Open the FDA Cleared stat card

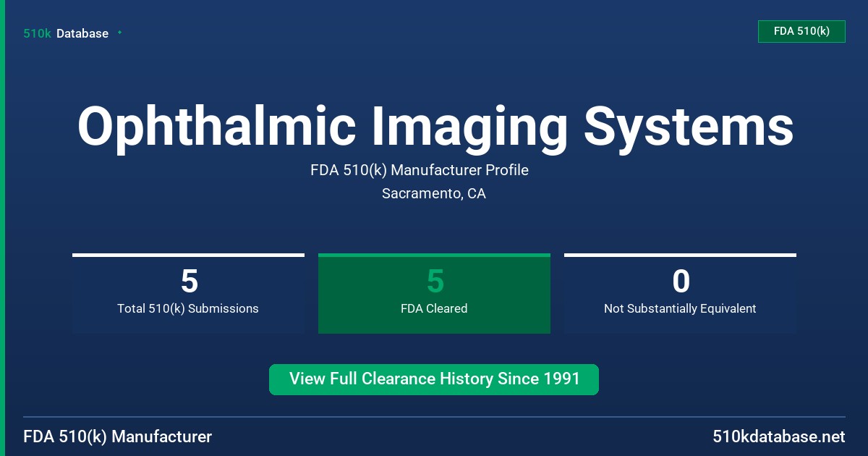pyautogui.click(x=434, y=293)
